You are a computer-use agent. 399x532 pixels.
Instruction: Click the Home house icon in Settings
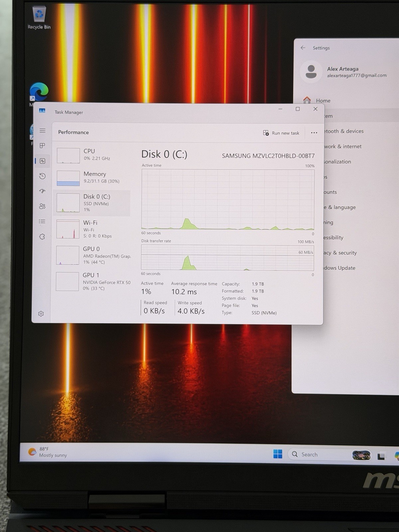click(x=307, y=100)
